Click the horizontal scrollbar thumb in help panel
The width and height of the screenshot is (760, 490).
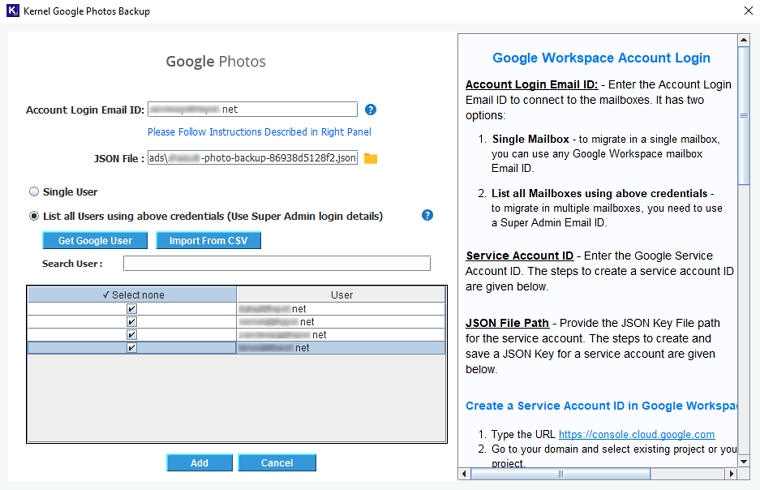(561, 474)
